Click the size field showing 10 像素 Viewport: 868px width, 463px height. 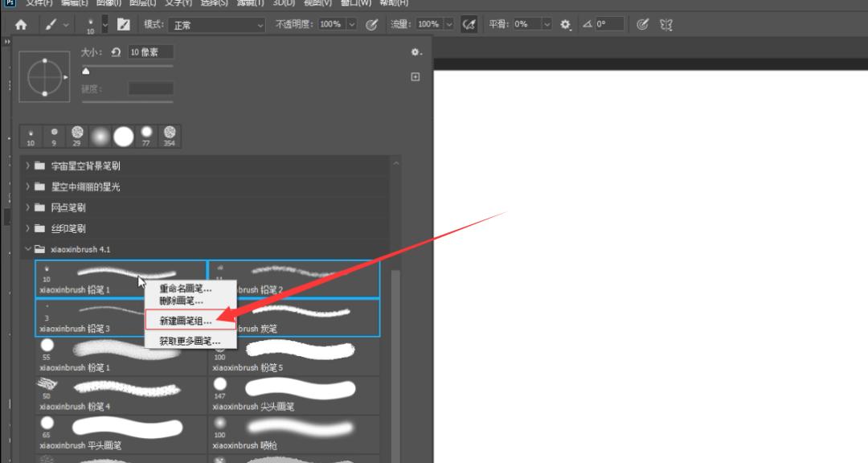150,52
